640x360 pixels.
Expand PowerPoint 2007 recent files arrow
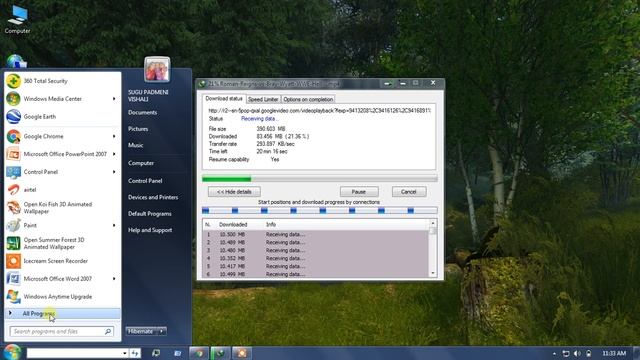click(114, 154)
